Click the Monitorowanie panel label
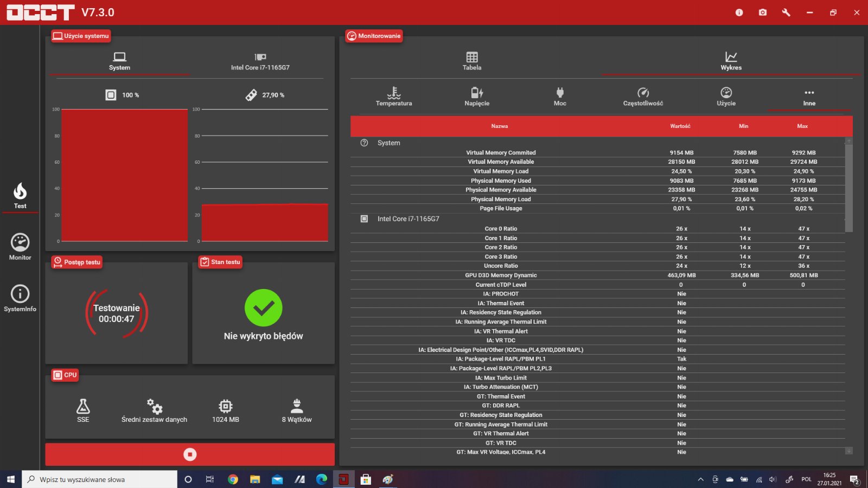 374,36
